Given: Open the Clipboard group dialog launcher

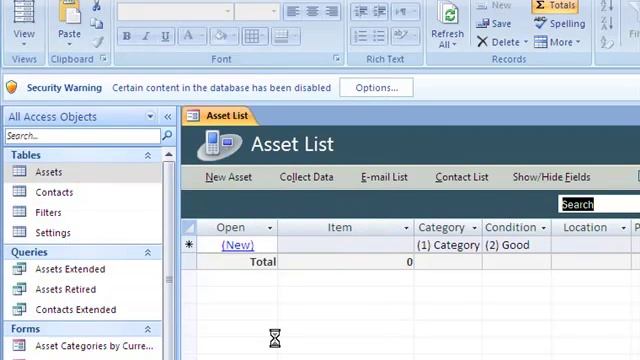Looking at the screenshot, I should (104, 59).
